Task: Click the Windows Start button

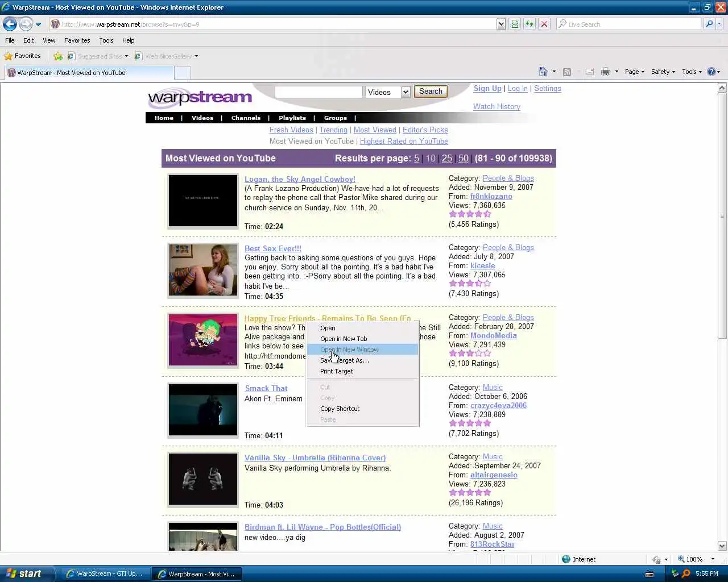Action: tap(27, 573)
